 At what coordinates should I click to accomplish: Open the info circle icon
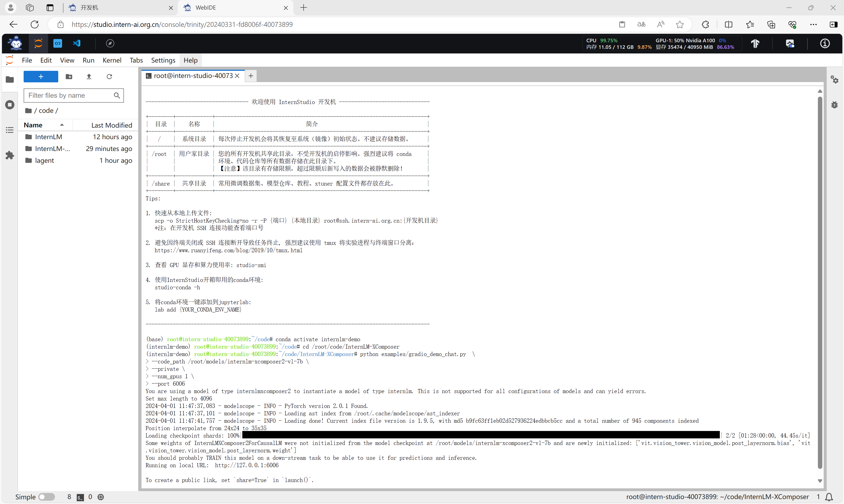[x=825, y=43]
